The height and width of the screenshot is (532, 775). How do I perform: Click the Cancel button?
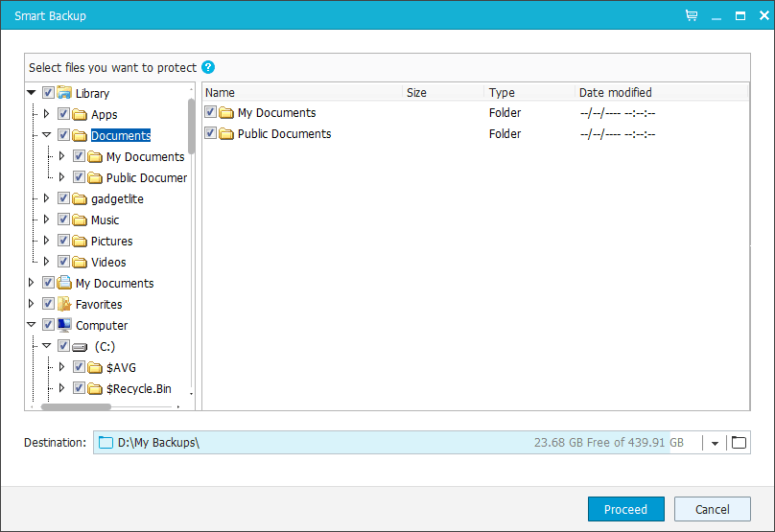[713, 509]
